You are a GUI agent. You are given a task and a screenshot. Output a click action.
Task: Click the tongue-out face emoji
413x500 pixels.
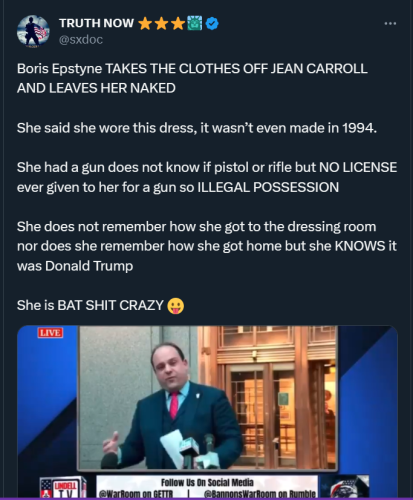point(176,306)
